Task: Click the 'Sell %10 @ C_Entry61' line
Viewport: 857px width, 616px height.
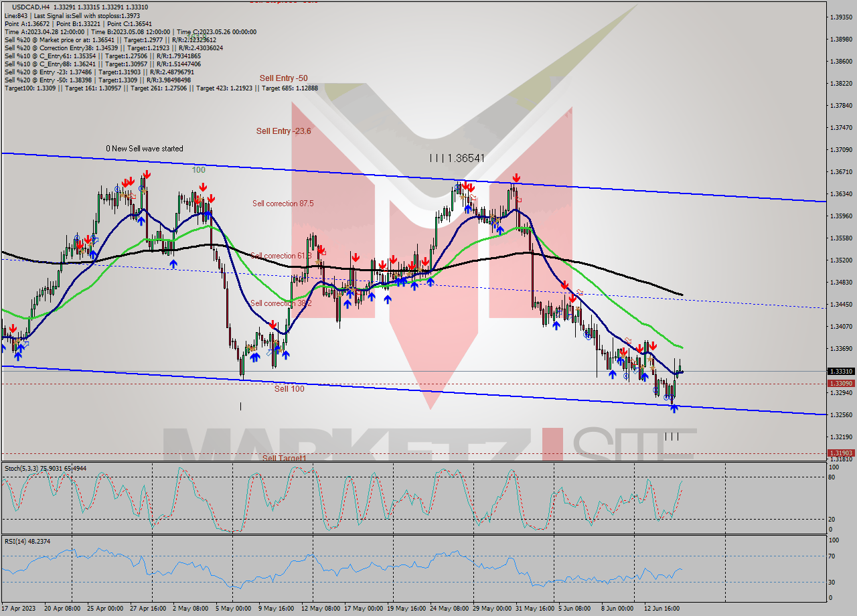Action: click(102, 56)
